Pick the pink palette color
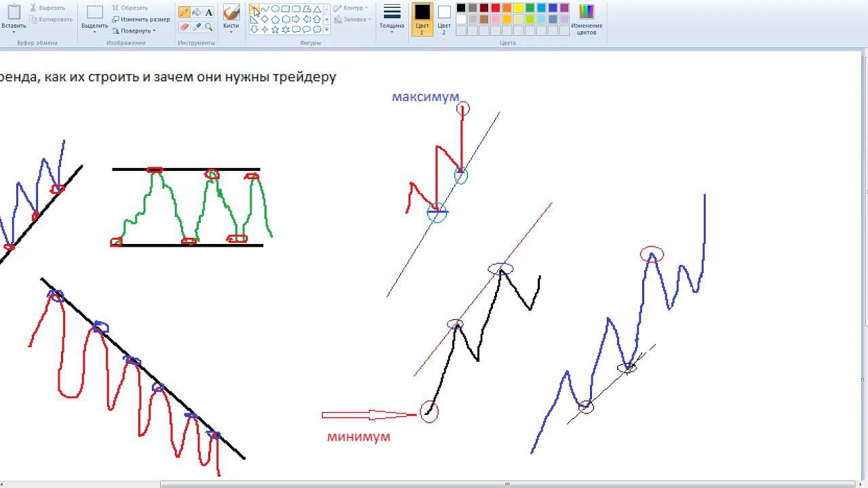 (496, 20)
